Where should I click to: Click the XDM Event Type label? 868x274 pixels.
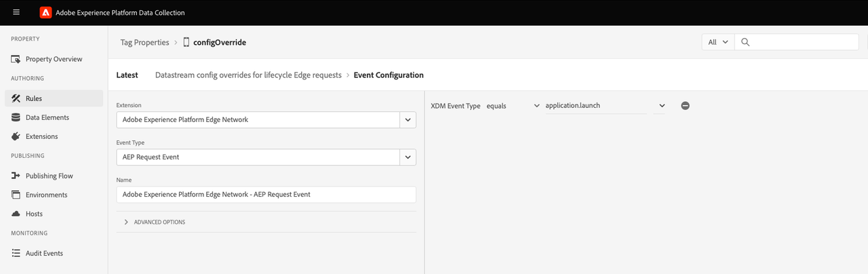coord(455,106)
